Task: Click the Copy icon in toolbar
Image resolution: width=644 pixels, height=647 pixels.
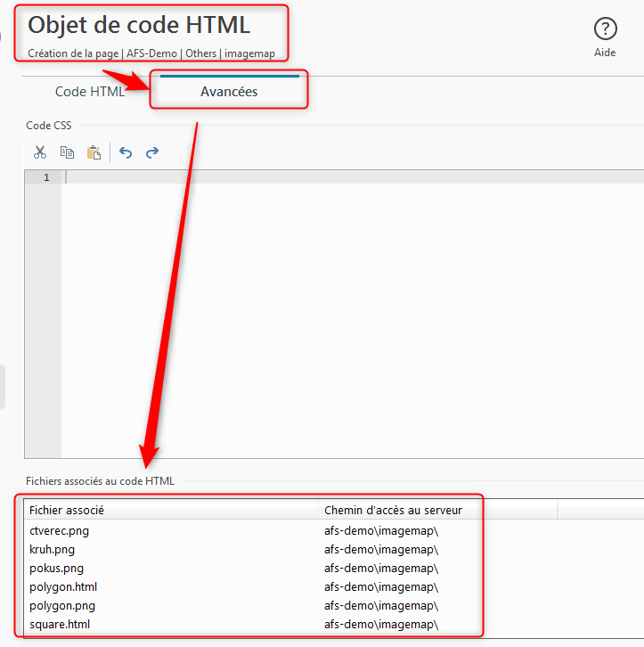Action: click(67, 152)
